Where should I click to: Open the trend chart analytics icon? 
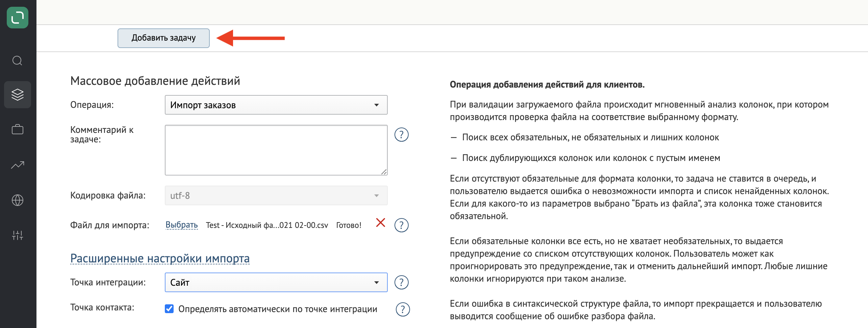(x=18, y=165)
